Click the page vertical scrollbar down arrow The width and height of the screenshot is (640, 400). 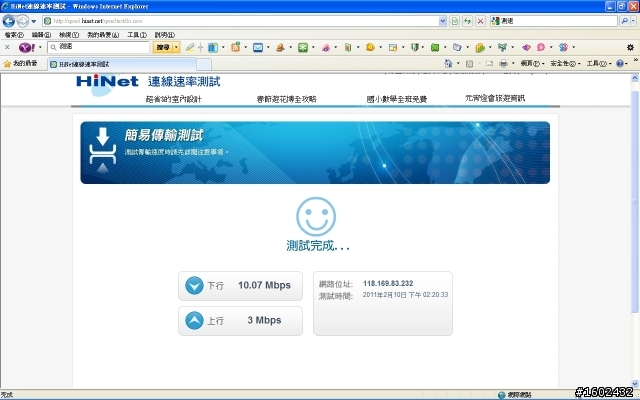[635, 384]
